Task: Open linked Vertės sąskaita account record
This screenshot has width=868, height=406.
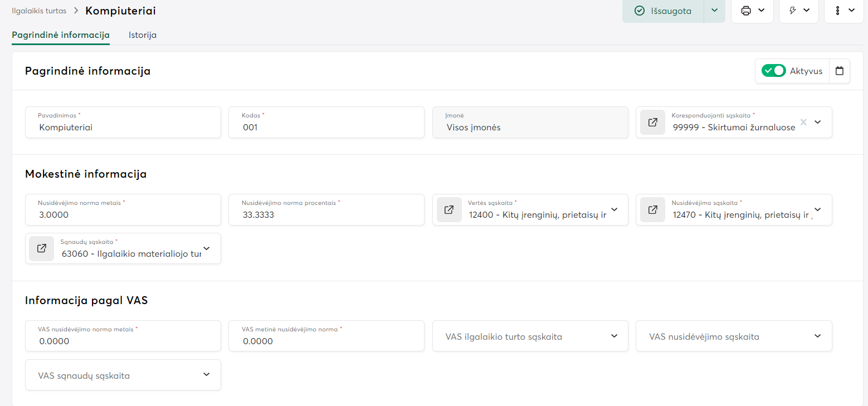Action: point(449,210)
